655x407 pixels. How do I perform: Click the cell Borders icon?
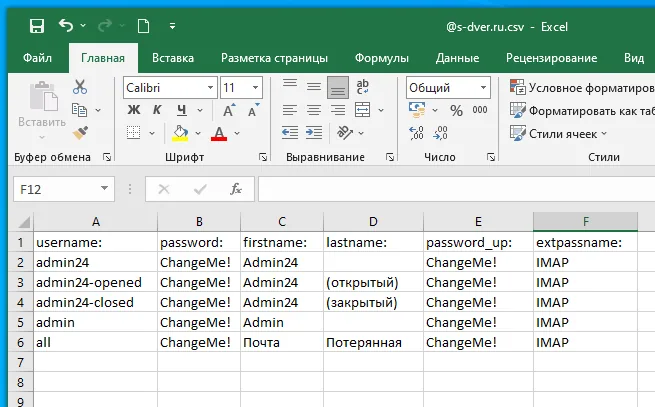tap(134, 133)
